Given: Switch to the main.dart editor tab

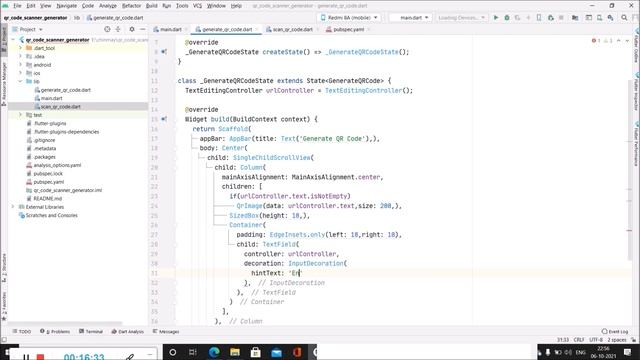Looking at the screenshot, I should 171,29.
